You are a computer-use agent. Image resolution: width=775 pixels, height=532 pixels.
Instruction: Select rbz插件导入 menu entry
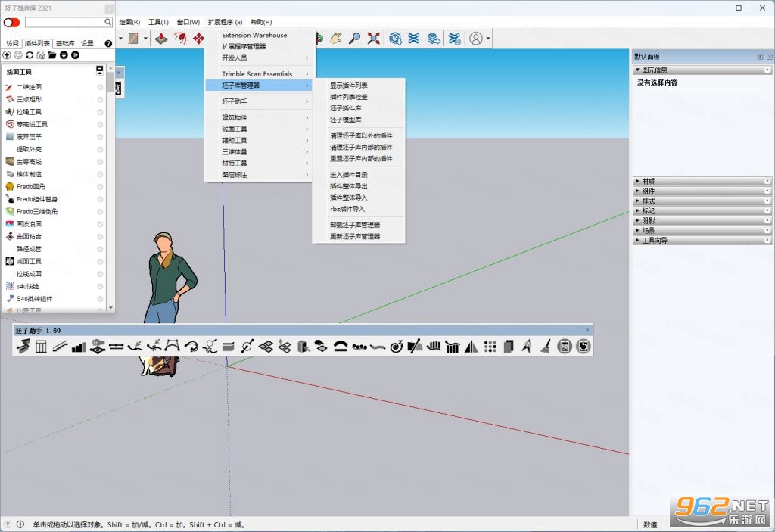(x=359, y=209)
